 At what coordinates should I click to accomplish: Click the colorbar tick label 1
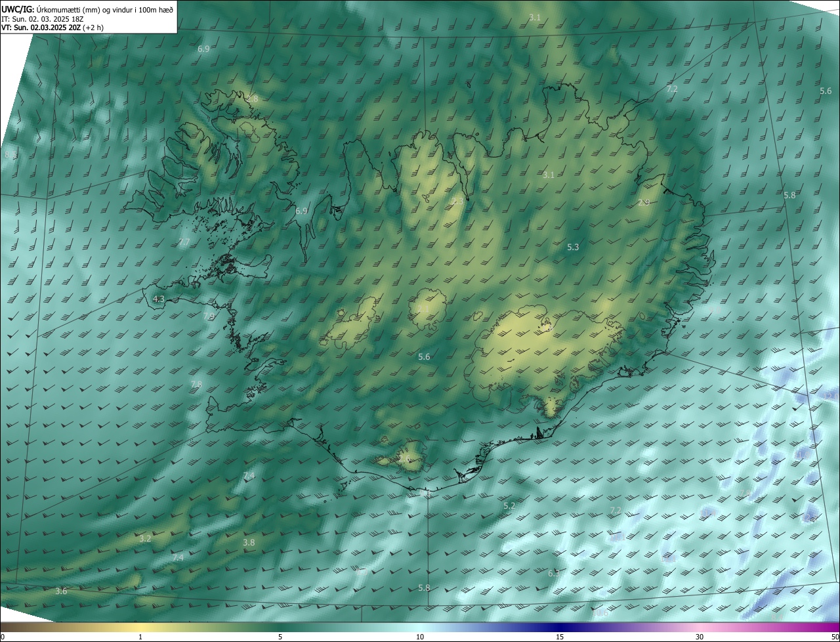140,637
